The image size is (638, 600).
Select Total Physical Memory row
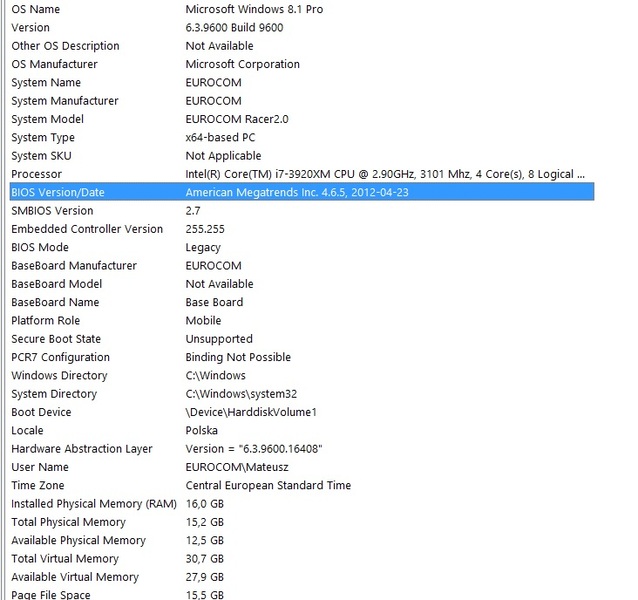[302, 521]
